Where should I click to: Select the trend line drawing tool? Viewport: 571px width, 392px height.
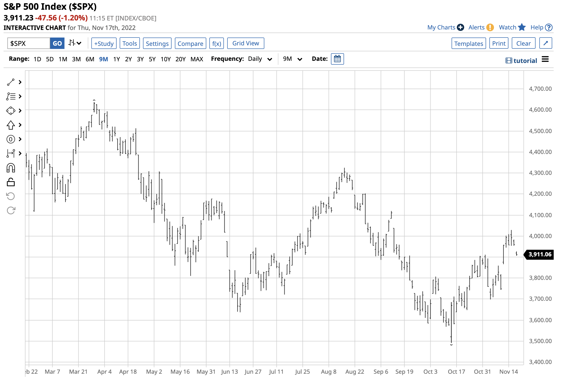[10, 82]
